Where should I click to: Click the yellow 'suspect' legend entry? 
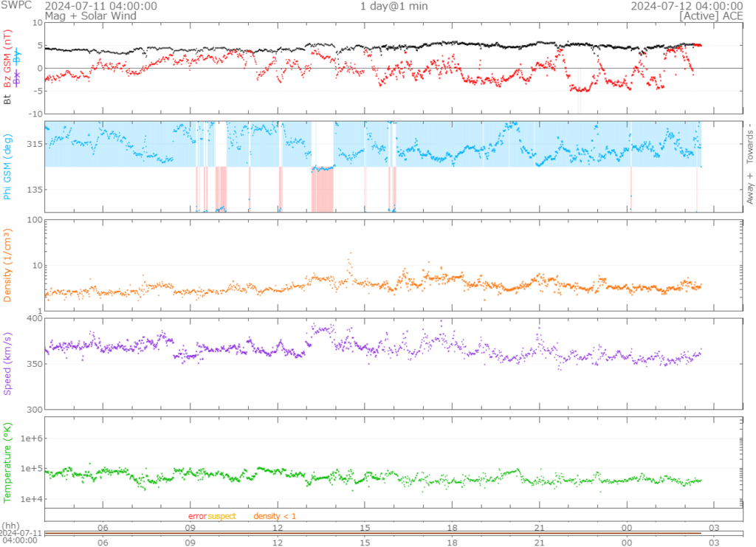[221, 516]
